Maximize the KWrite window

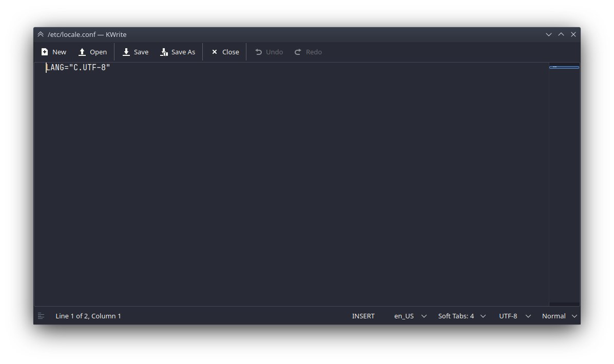[x=561, y=34]
